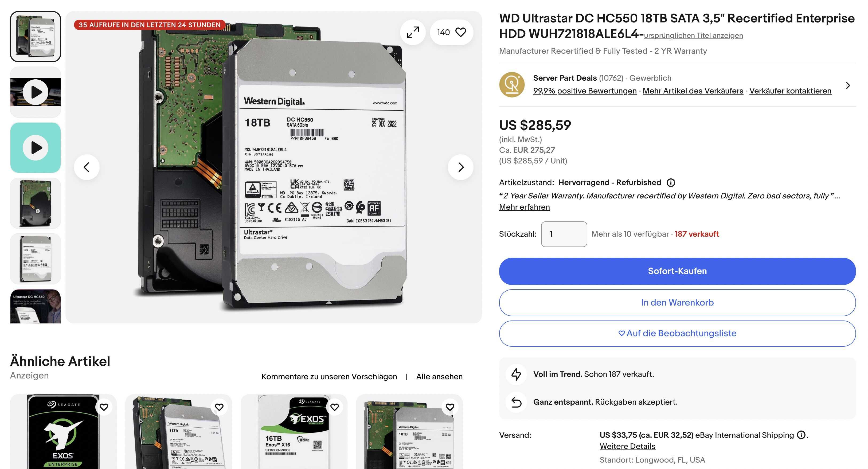The width and height of the screenshot is (868, 469).
Task: Show previous product image with left arrow
Action: point(87,167)
